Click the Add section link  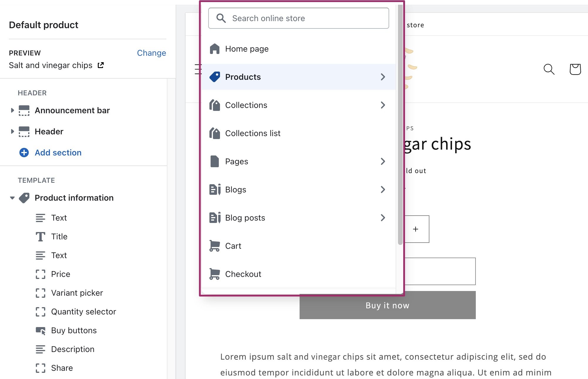point(58,153)
